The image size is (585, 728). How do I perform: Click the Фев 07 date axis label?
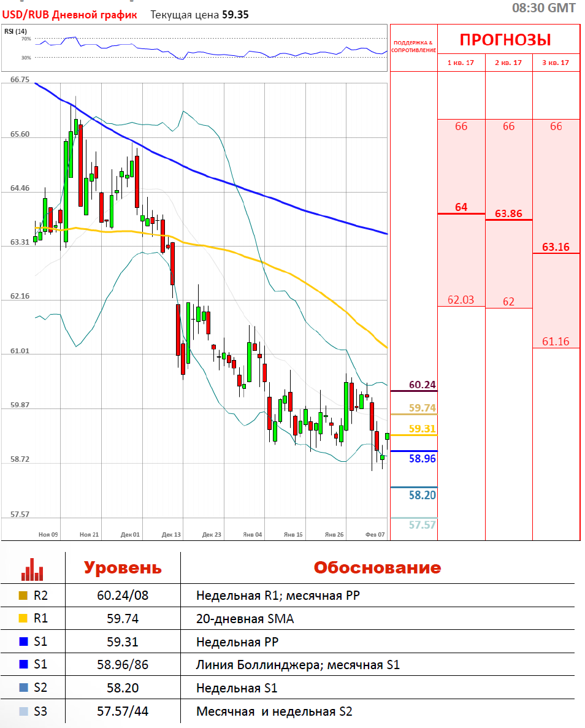pyautogui.click(x=375, y=535)
